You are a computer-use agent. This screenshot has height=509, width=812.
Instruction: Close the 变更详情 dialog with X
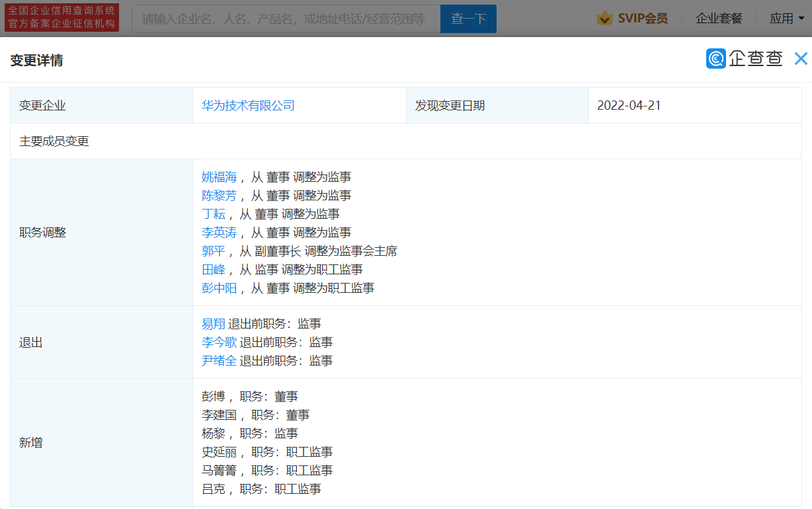[801, 59]
